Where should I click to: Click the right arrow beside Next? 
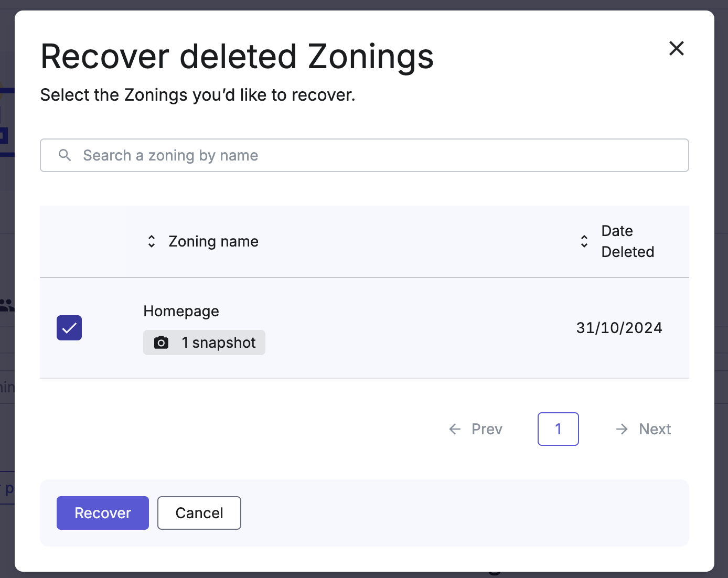click(x=622, y=429)
